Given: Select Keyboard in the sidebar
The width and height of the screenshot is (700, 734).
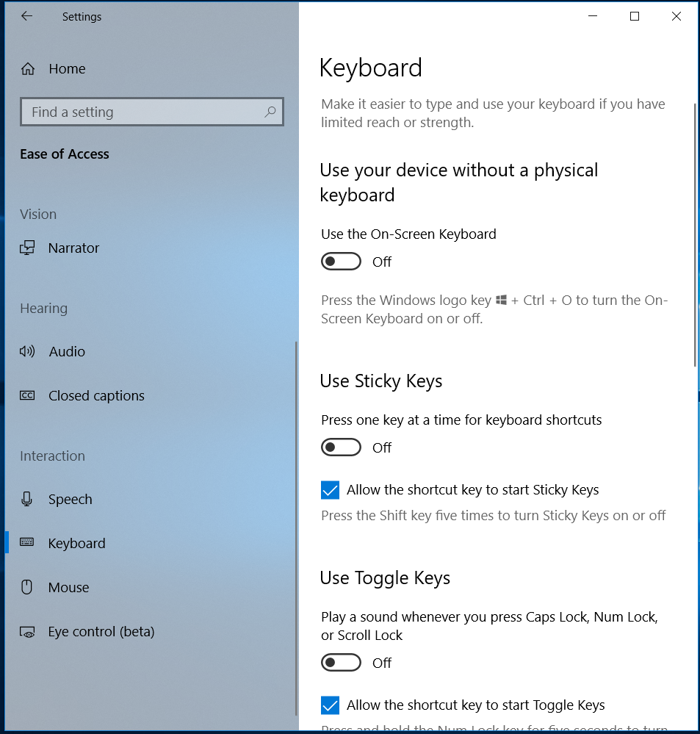Looking at the screenshot, I should pyautogui.click(x=76, y=544).
